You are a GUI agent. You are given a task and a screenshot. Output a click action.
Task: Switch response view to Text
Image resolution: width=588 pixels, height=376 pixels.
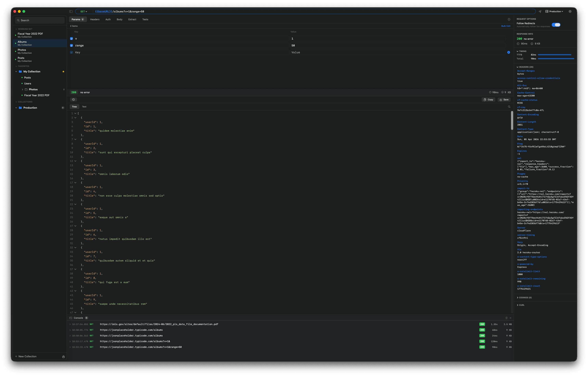click(84, 107)
